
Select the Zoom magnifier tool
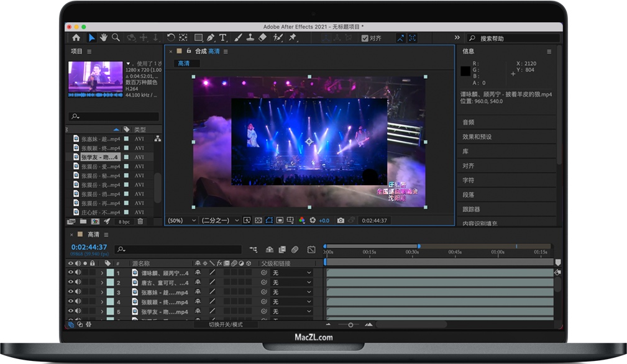(116, 38)
